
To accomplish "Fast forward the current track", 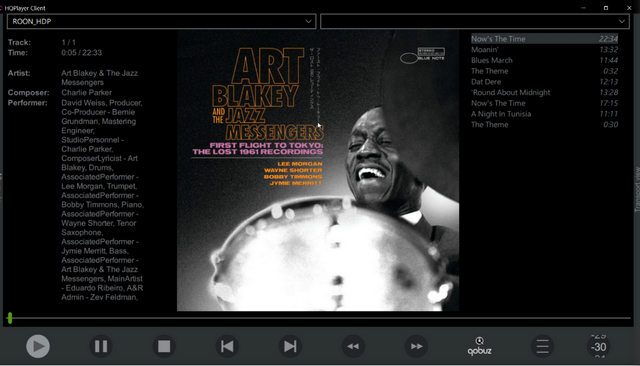I will [416, 346].
